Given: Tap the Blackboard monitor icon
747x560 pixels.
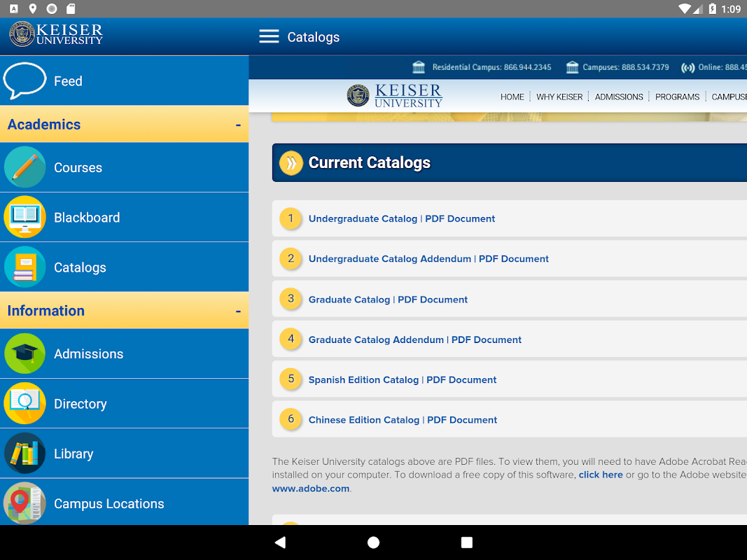Looking at the screenshot, I should click(25, 217).
